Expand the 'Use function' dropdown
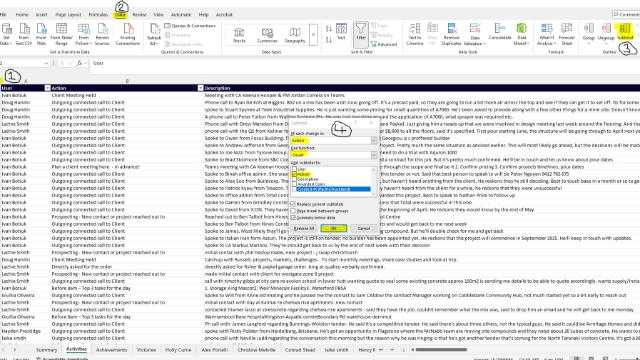The height and width of the screenshot is (360, 640). click(373, 155)
